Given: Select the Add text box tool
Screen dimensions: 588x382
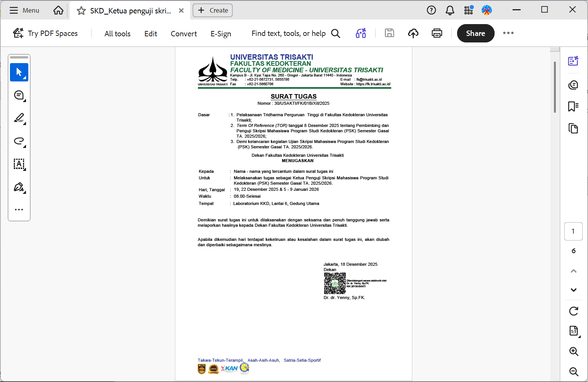Looking at the screenshot, I should [19, 164].
